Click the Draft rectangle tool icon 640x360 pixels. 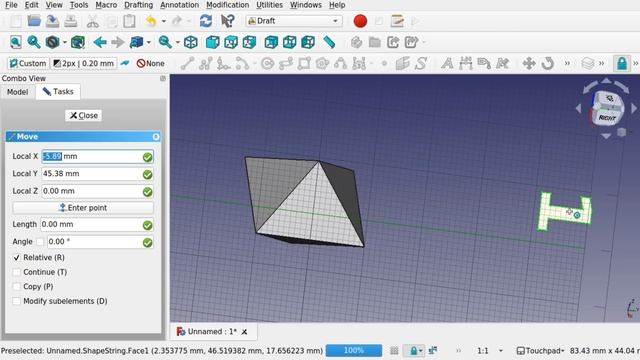point(304,64)
